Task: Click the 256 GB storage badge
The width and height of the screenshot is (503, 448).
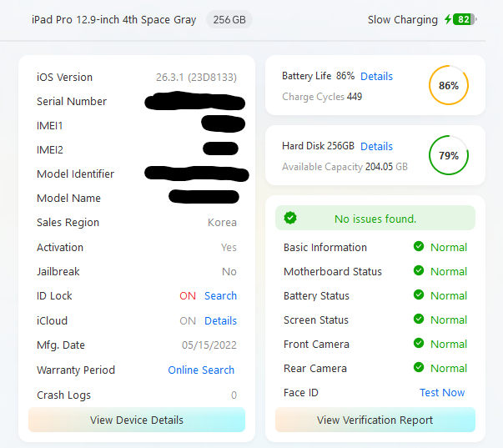Action: [x=229, y=19]
